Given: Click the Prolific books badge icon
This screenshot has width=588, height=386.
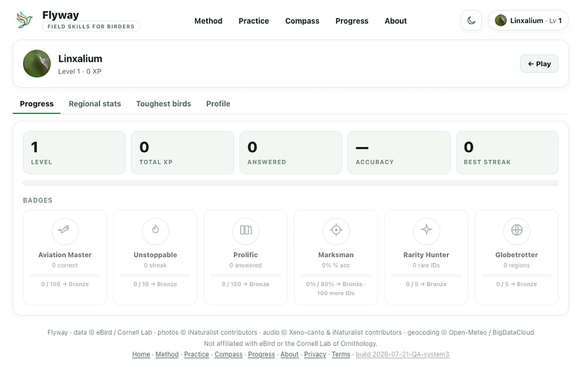Looking at the screenshot, I should pyautogui.click(x=246, y=231).
